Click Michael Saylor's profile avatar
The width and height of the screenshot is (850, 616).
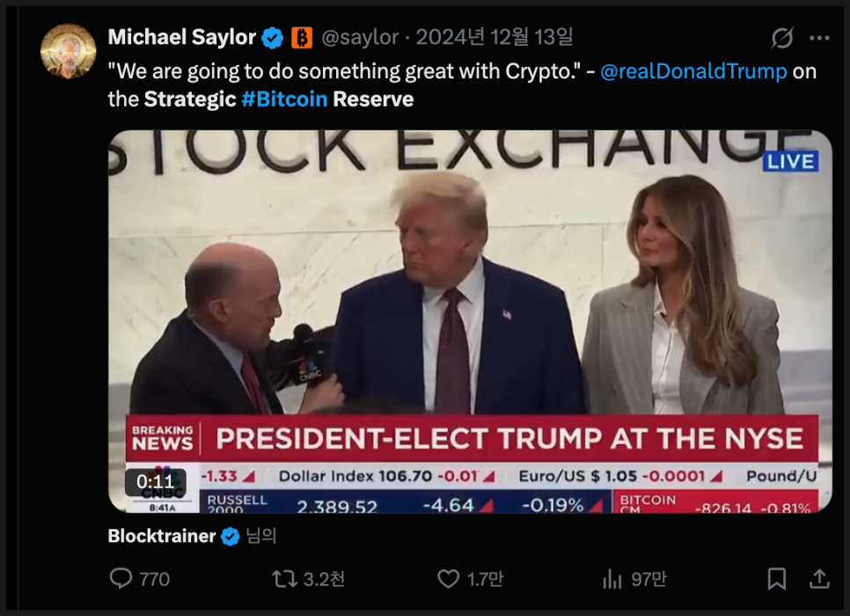[68, 52]
